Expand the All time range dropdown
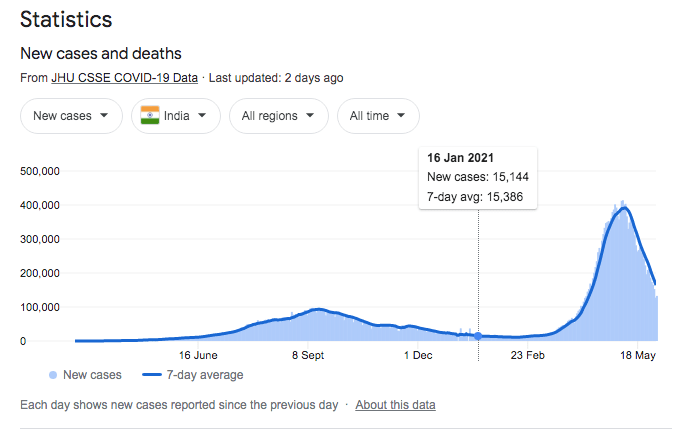698x436 pixels. coord(377,116)
